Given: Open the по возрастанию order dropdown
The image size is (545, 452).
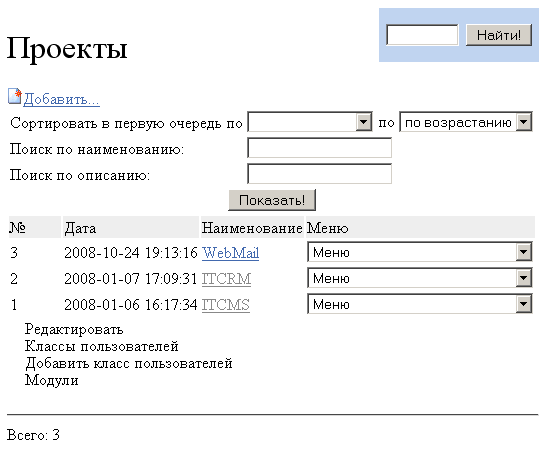Looking at the screenshot, I should point(466,122).
